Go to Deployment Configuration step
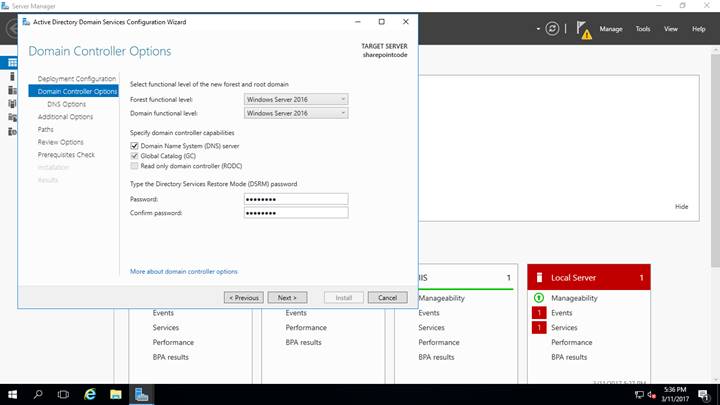Image resolution: width=720 pixels, height=405 pixels. [77, 79]
